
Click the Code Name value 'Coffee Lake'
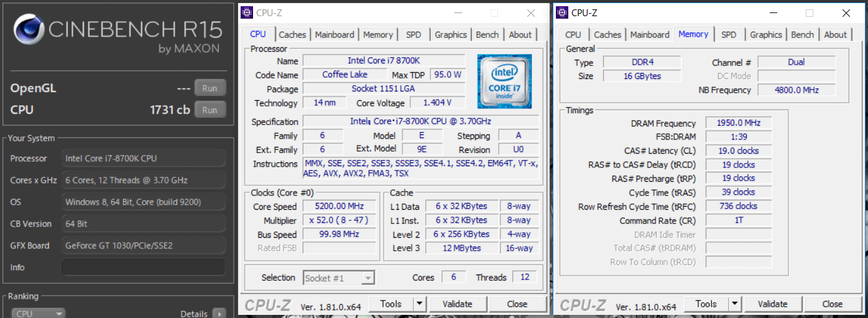(x=345, y=75)
